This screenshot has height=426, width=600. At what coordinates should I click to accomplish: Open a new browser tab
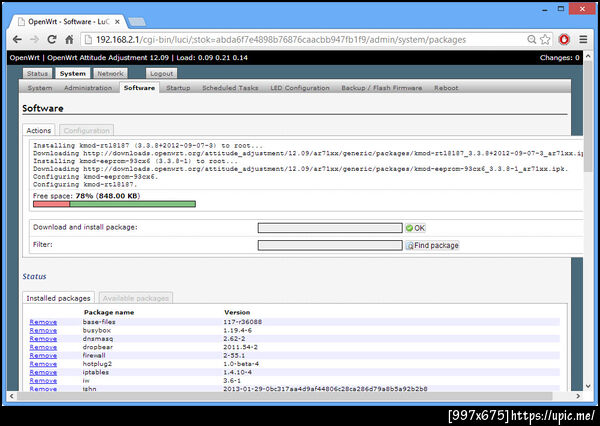[137, 22]
